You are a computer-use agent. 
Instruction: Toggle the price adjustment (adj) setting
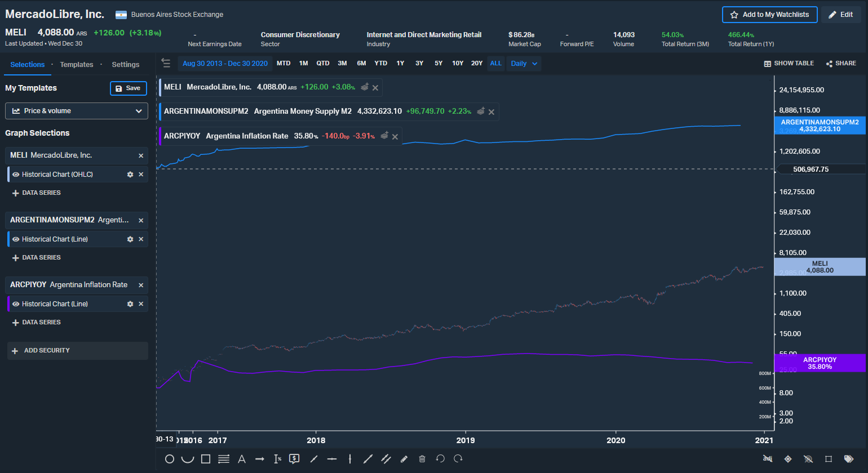(768, 459)
